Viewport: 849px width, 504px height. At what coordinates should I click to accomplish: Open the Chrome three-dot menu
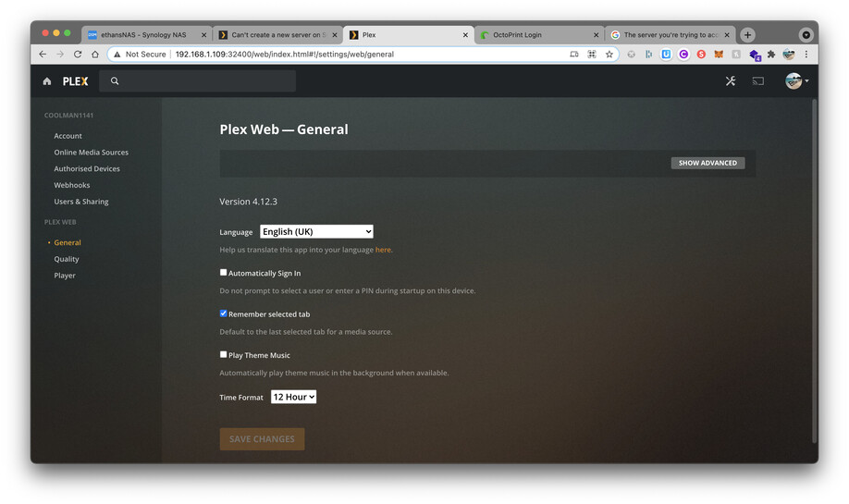point(806,55)
